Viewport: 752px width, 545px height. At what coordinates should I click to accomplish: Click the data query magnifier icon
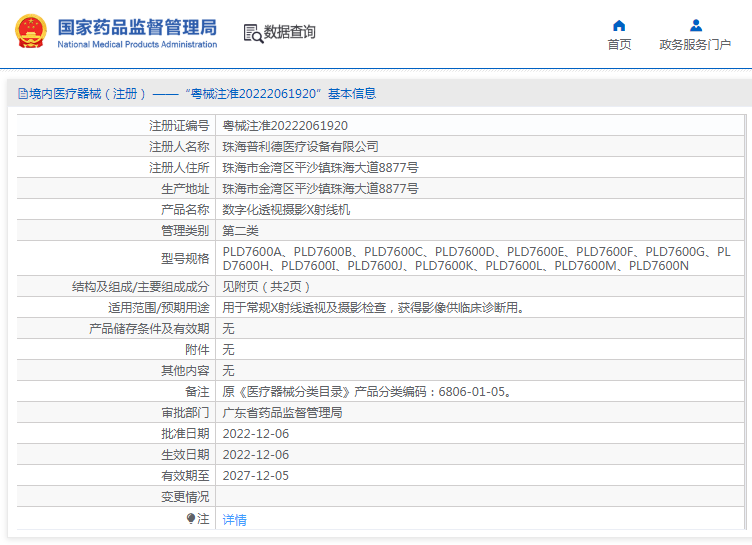click(253, 33)
